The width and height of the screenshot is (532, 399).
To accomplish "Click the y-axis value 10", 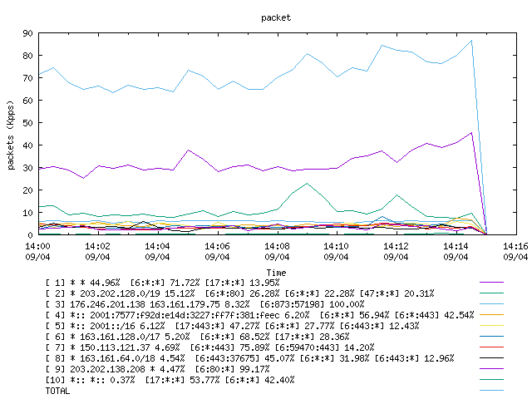I will [27, 213].
